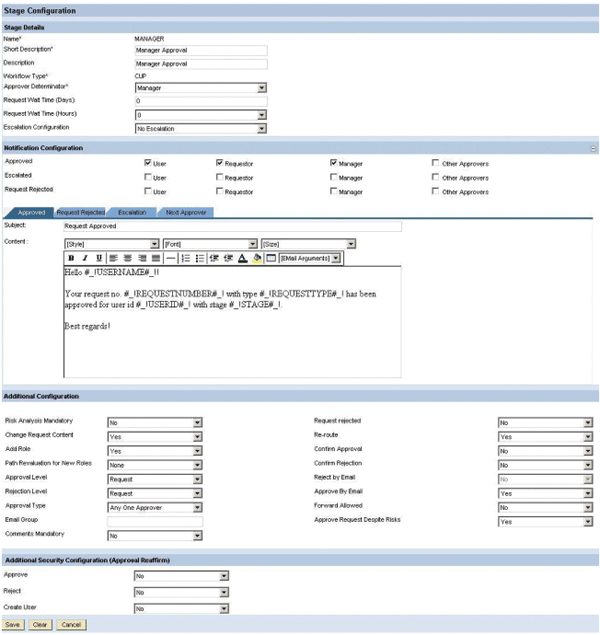
Task: Uncheck Approved User notification
Action: click(x=148, y=163)
